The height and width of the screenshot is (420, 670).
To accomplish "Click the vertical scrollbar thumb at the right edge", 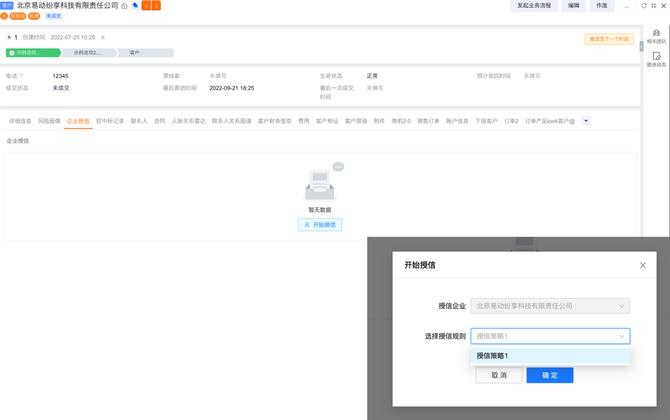I will click(641, 46).
